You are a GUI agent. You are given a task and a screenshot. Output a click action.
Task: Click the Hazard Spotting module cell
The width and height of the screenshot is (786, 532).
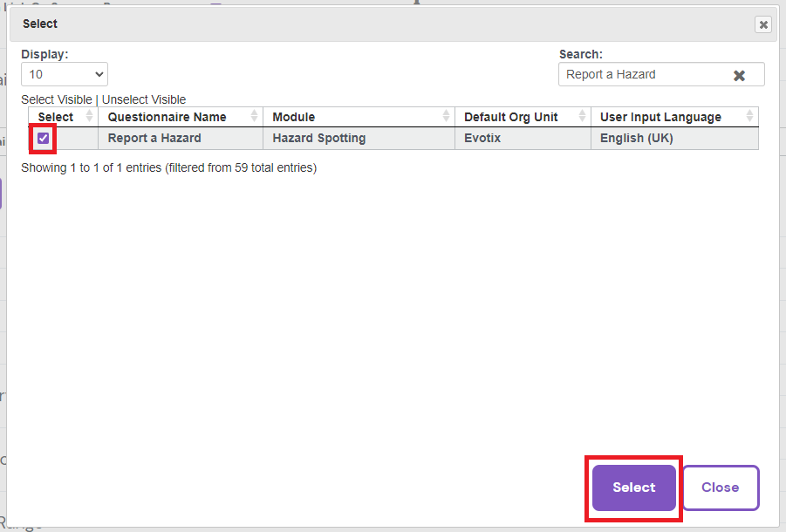[318, 138]
